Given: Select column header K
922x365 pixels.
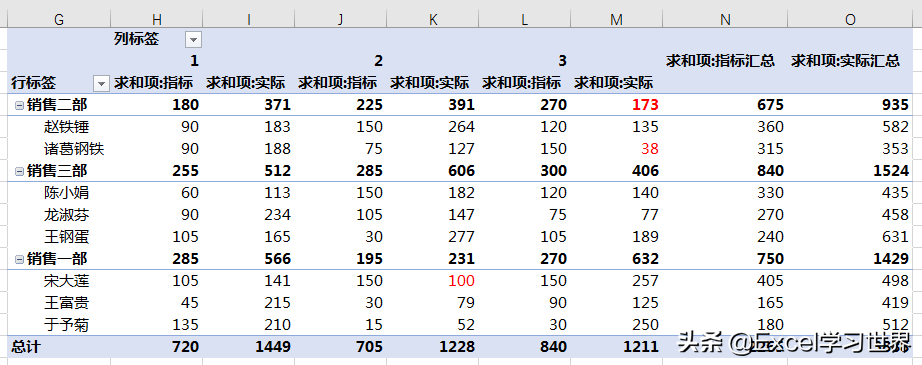Looking at the screenshot, I should [x=433, y=20].
